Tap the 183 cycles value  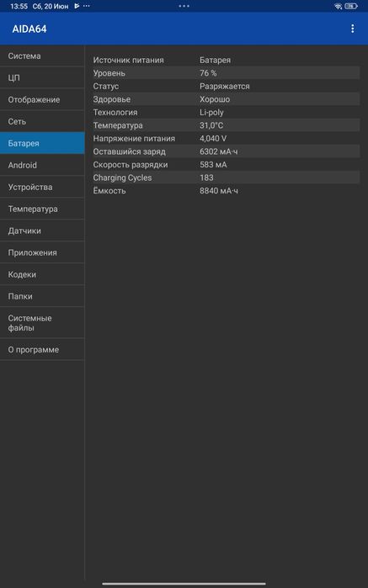206,177
